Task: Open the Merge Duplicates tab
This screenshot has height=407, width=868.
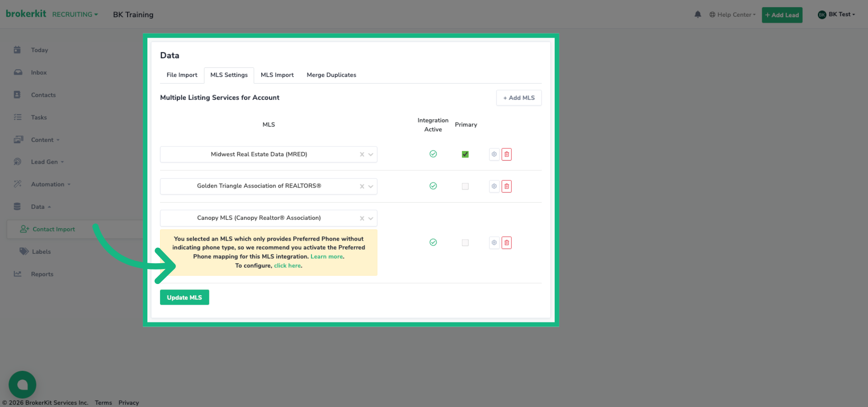Action: click(331, 75)
